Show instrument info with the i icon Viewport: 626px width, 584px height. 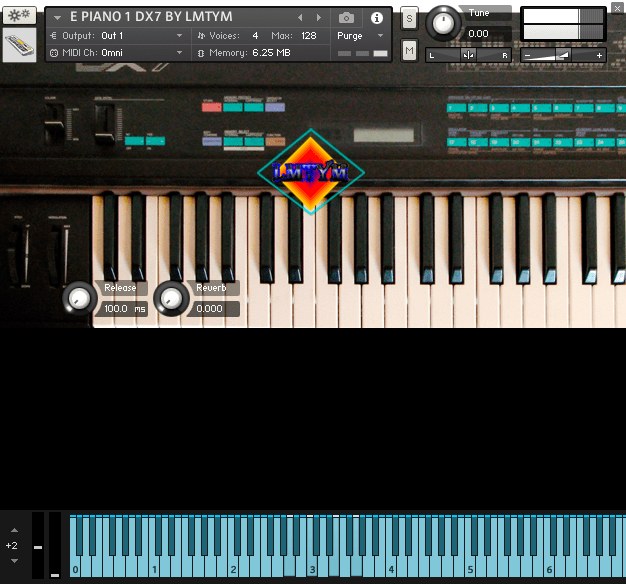(376, 18)
